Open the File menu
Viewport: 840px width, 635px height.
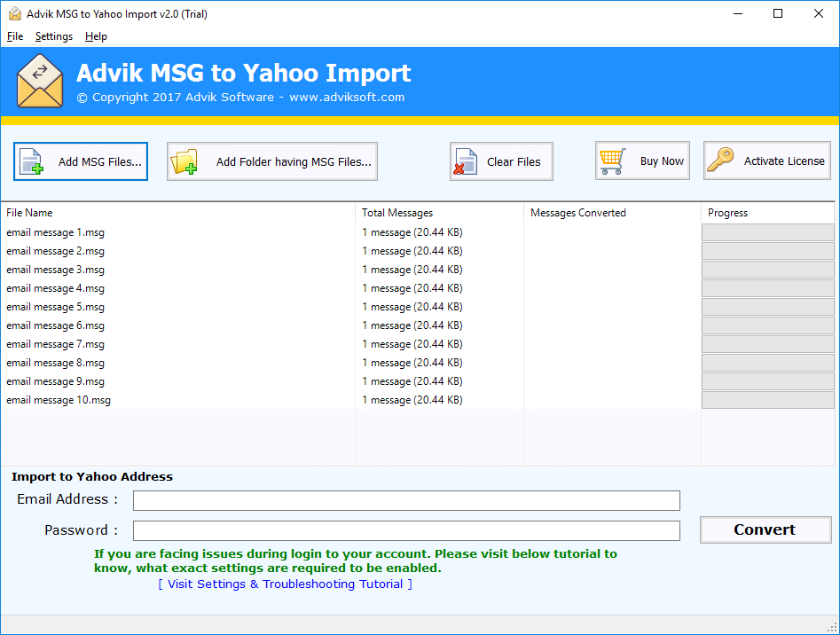(15, 36)
